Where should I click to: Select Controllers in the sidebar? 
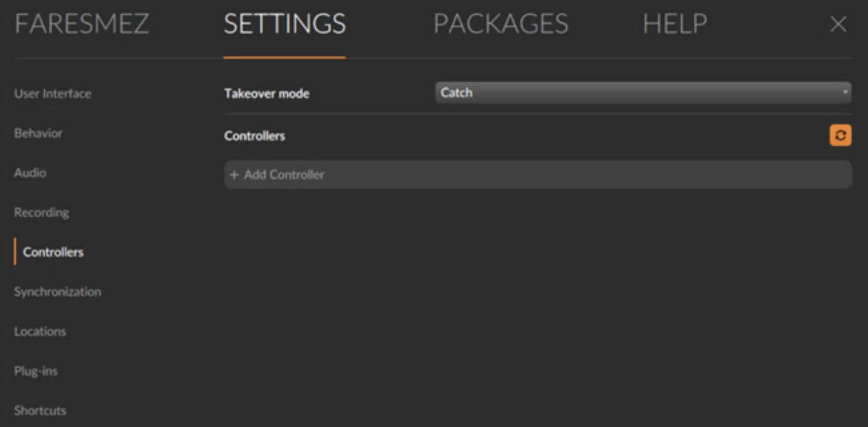(53, 252)
